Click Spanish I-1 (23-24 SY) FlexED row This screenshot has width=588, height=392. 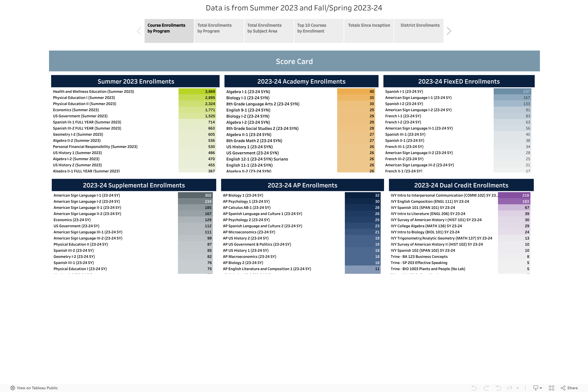pyautogui.click(x=404, y=92)
